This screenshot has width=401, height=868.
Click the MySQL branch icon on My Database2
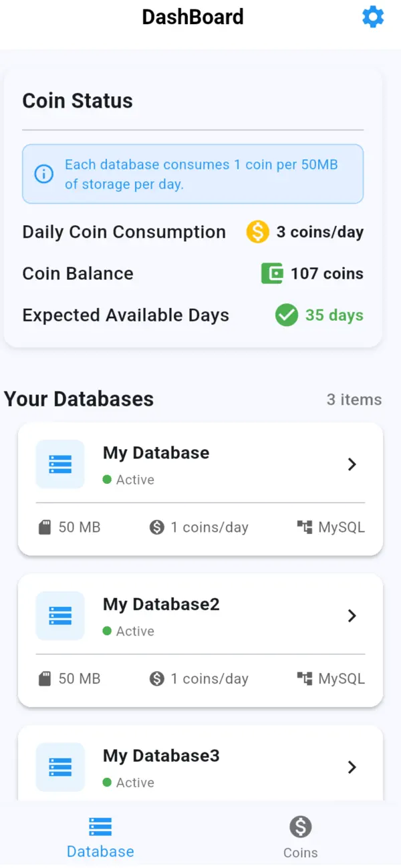point(305,678)
